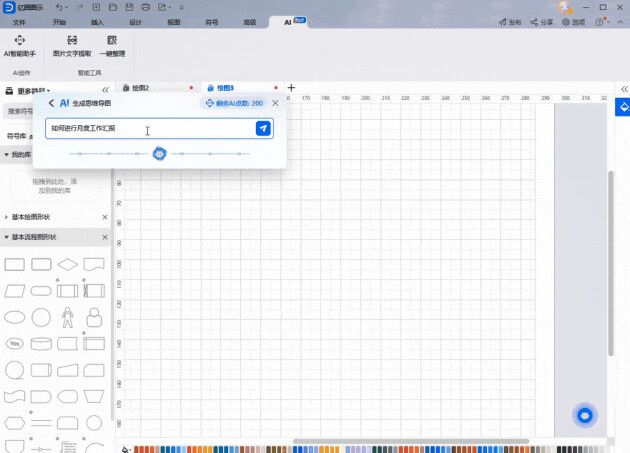
Task: Switch to the 插入 ribbon tab
Action: coord(97,21)
